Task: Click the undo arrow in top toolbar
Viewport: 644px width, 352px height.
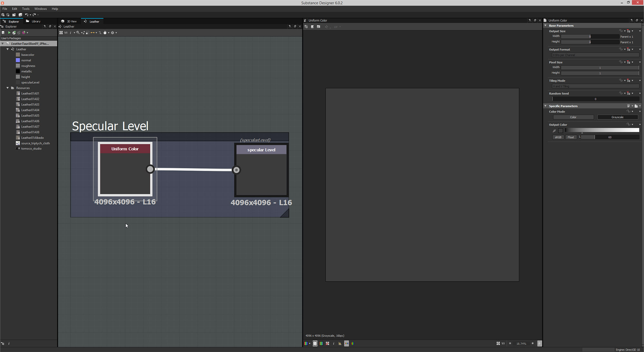Action: pyautogui.click(x=26, y=15)
